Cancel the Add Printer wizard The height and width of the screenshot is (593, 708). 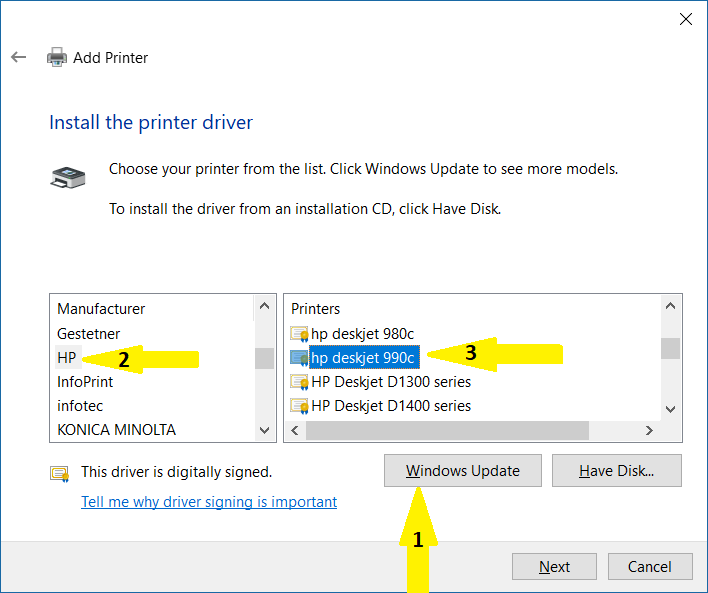[x=649, y=567]
